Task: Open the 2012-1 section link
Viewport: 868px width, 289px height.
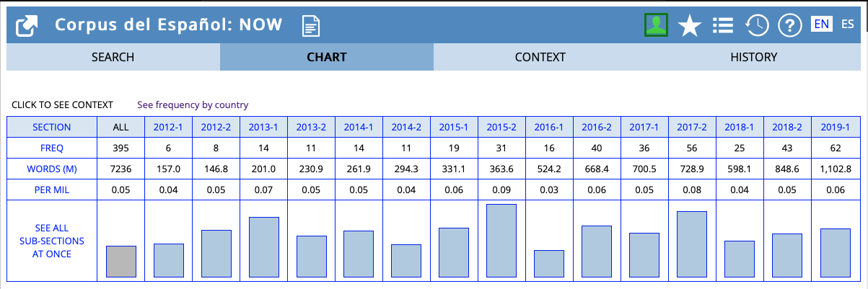Action: [x=168, y=127]
